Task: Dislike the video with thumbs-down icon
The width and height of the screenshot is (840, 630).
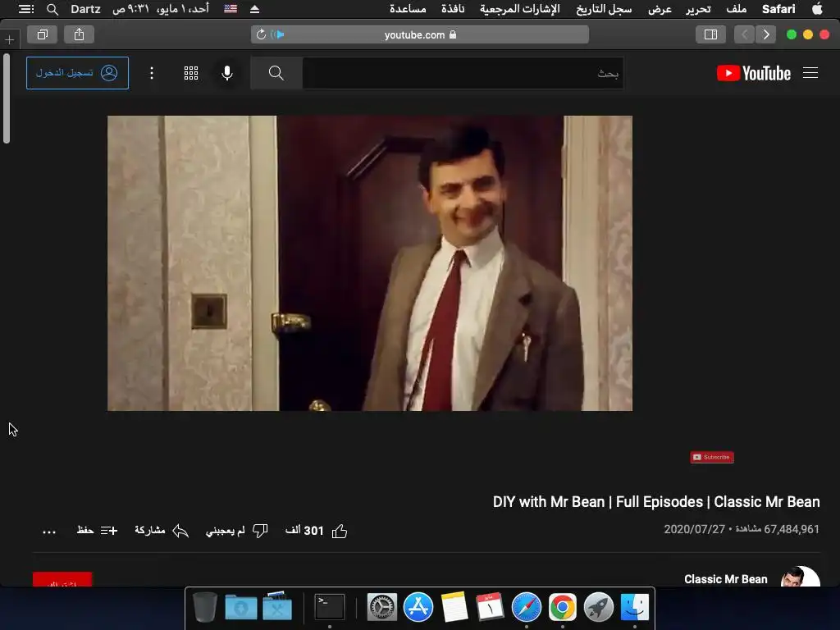Action: 260,531
